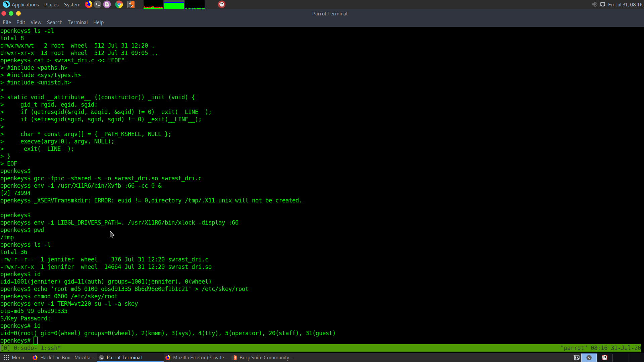Screen dimensions: 644x362
Task: Switch to workspace with ghost icon
Action: 605,358
